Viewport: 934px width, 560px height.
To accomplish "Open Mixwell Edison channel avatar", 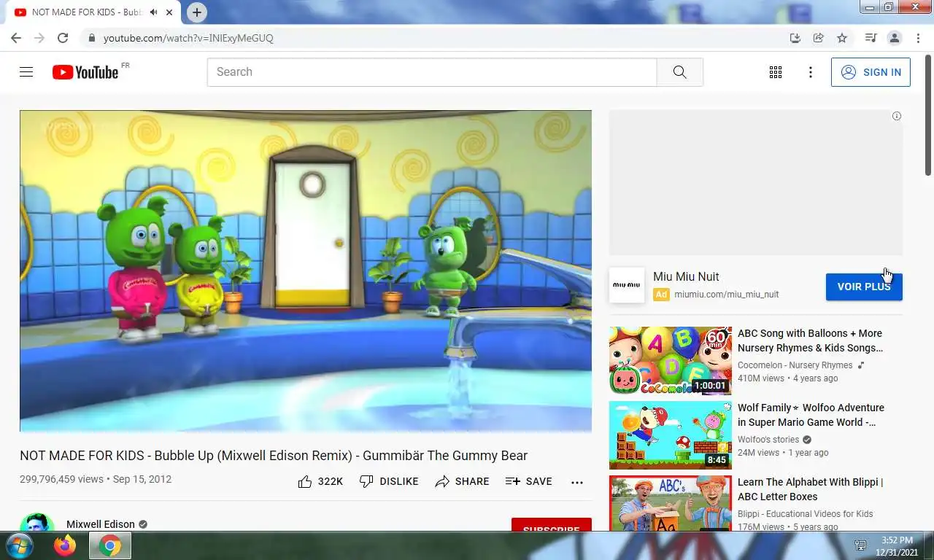I will pos(37,523).
